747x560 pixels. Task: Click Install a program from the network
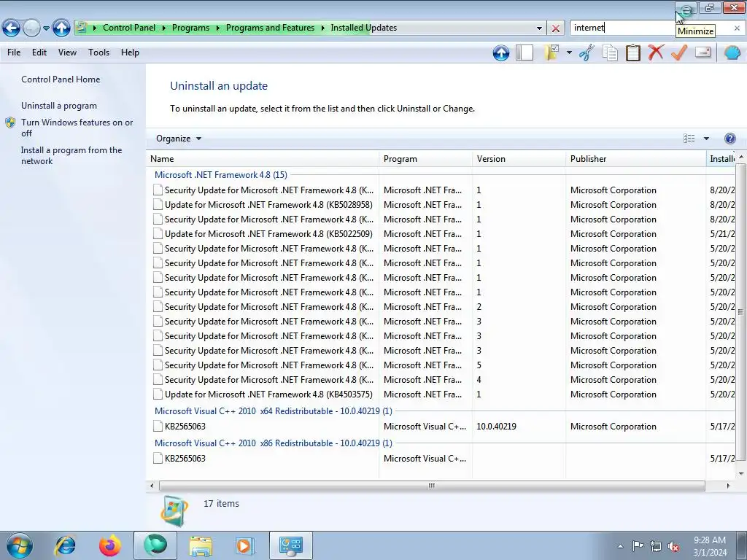pos(71,155)
